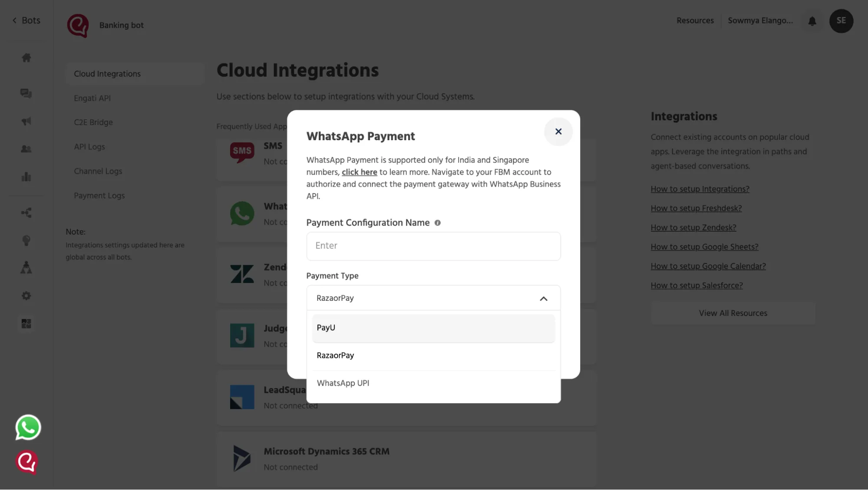Open the Sowmya Elango account name
The width and height of the screenshot is (868, 490).
point(760,20)
